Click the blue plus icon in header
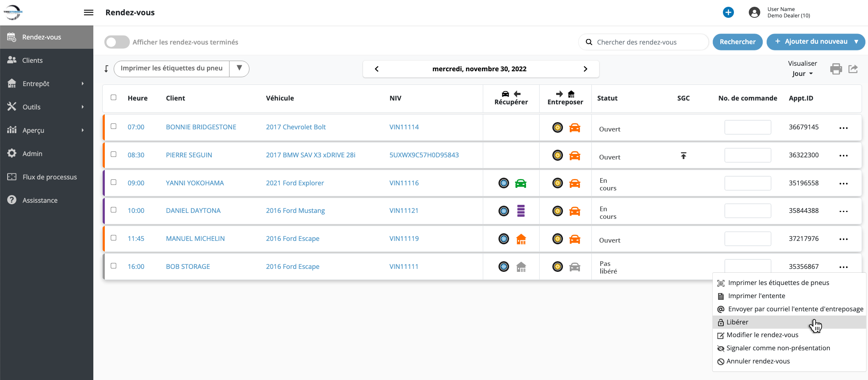Image resolution: width=868 pixels, height=380 pixels. click(728, 13)
